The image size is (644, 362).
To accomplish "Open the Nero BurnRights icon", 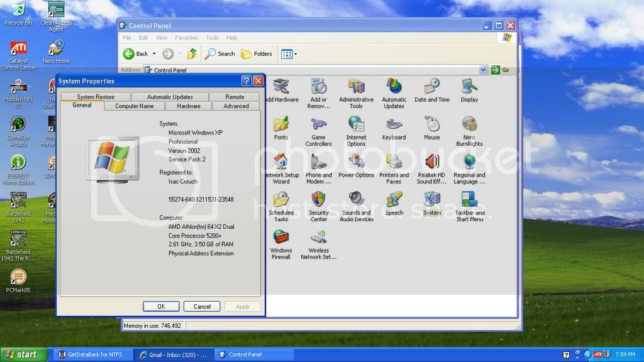I will click(x=469, y=131).
